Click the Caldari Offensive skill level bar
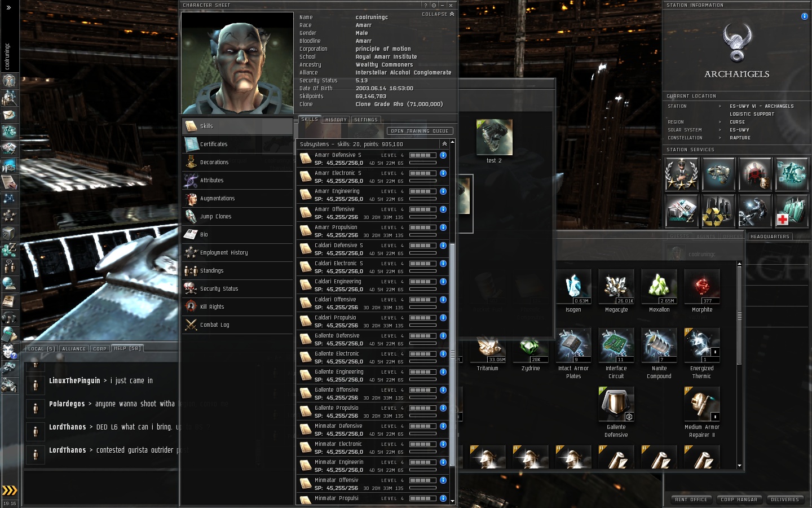This screenshot has width=812, height=508. [423, 300]
